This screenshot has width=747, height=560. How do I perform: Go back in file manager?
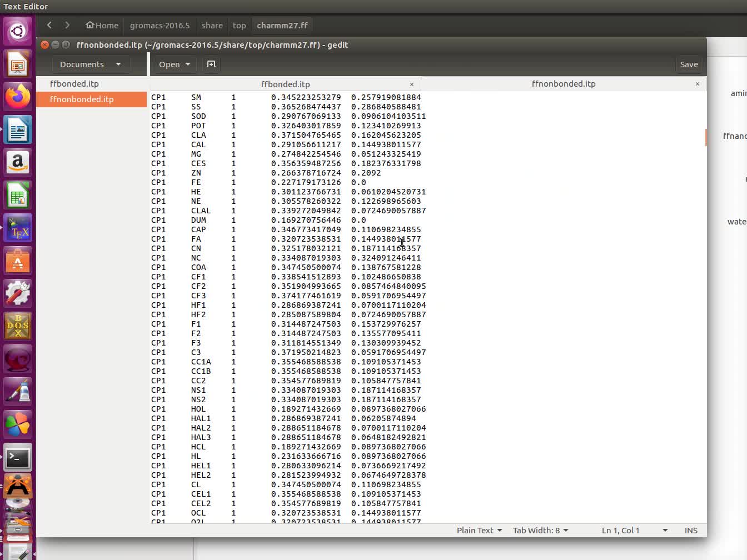point(49,25)
